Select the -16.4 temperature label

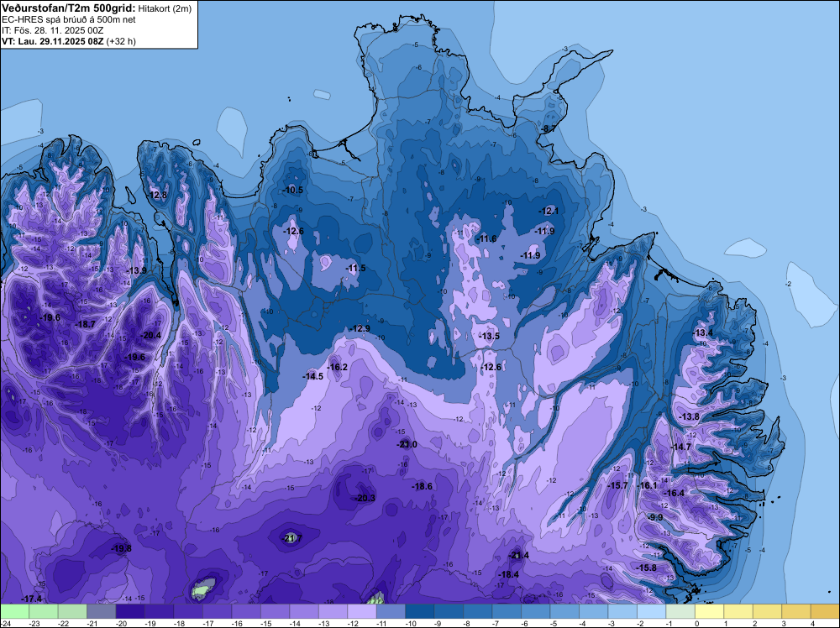(x=675, y=493)
